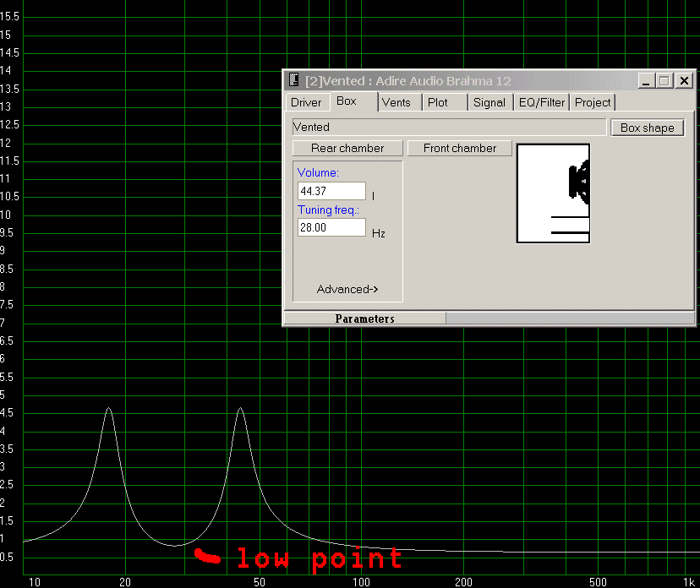Click the Hz unit label
Image resolution: width=700 pixels, height=588 pixels.
[x=379, y=233]
